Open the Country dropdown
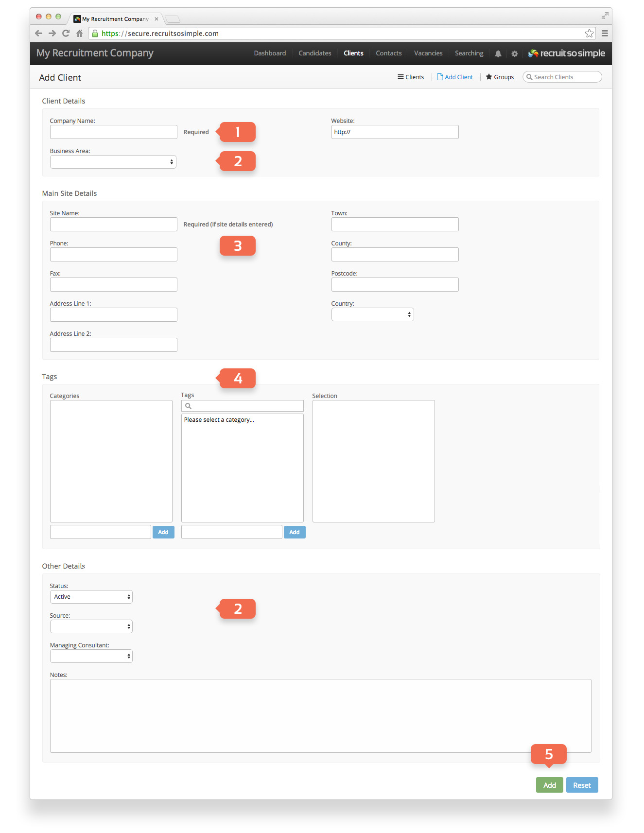644x833 pixels. [373, 314]
